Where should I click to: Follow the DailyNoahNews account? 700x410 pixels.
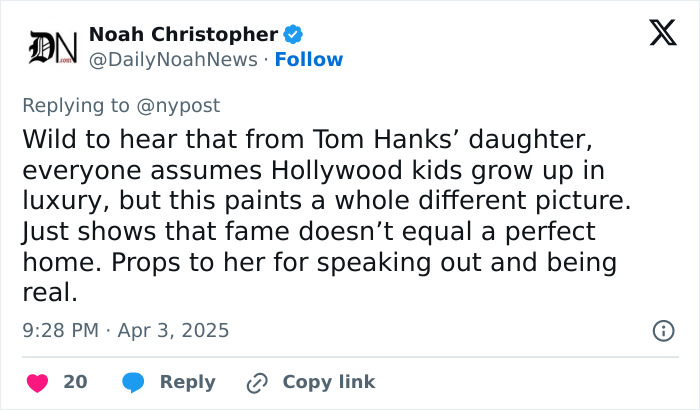(309, 60)
